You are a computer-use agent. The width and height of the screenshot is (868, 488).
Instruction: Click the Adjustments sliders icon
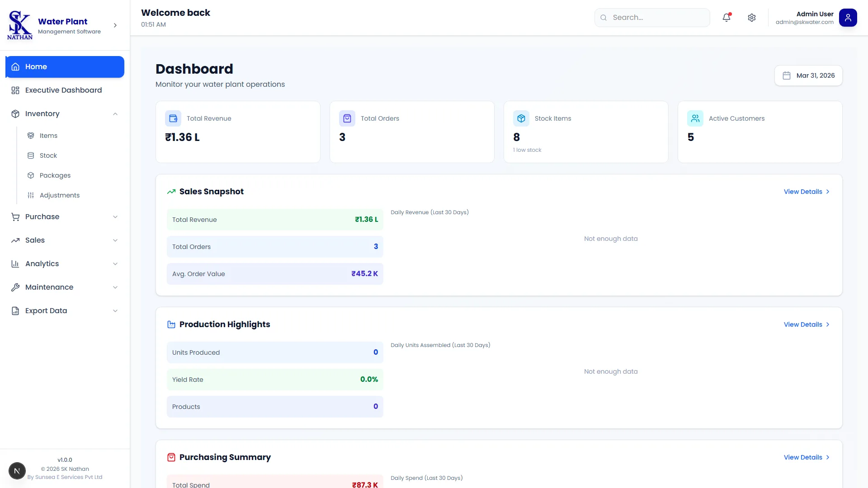[31, 195]
